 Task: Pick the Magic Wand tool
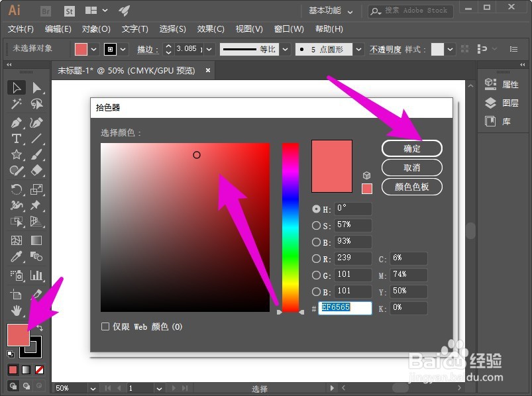(x=17, y=104)
